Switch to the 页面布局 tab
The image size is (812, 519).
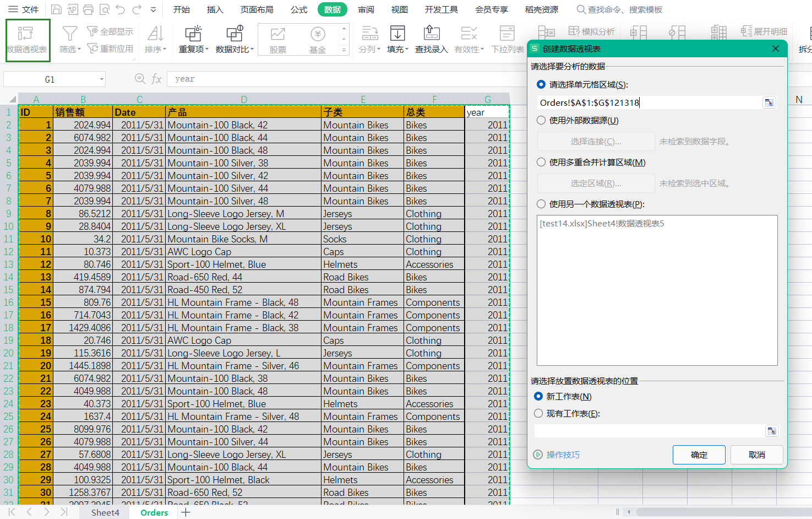[257, 9]
